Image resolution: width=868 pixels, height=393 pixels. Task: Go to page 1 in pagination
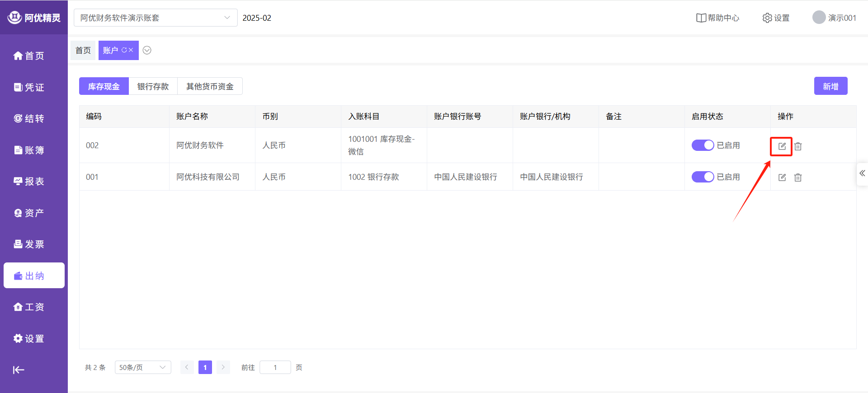[x=205, y=368]
